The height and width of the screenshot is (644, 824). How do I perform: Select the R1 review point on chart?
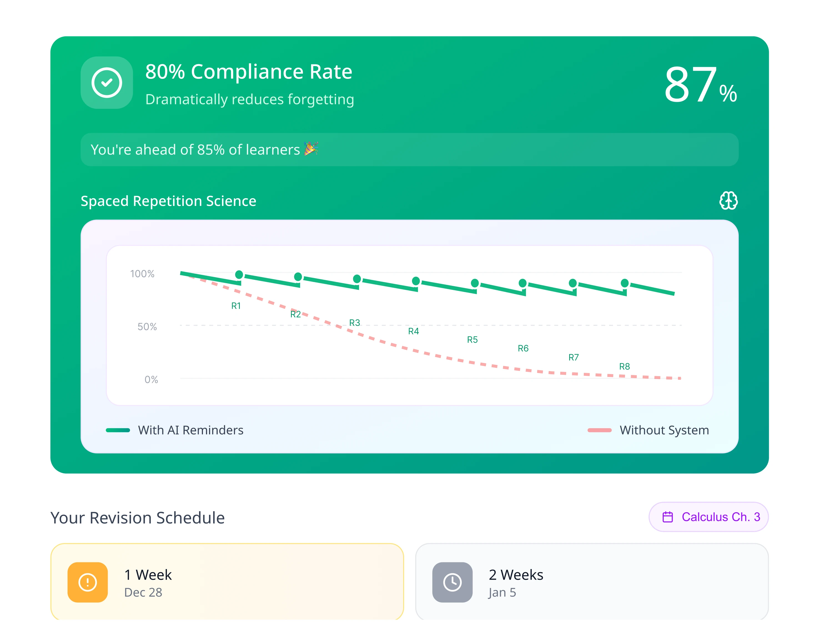pyautogui.click(x=239, y=275)
